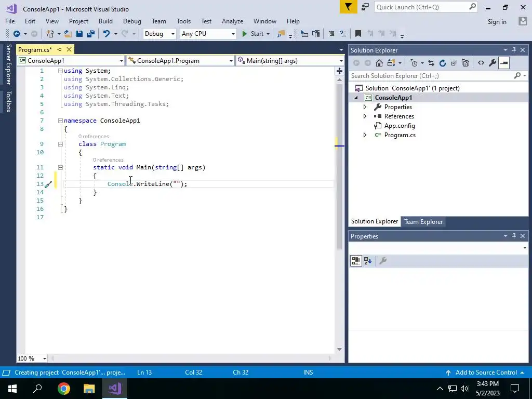This screenshot has width=532, height=399.
Task: Open the Build menu
Action: click(x=105, y=21)
